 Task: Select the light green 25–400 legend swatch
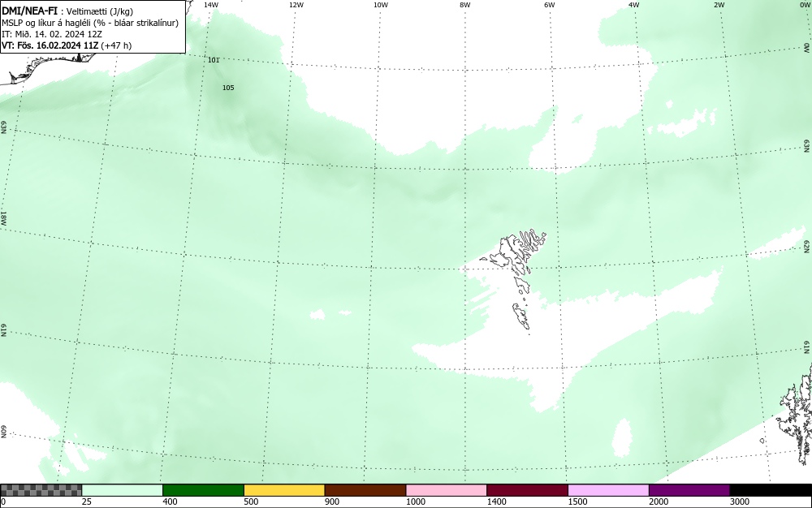(123, 490)
